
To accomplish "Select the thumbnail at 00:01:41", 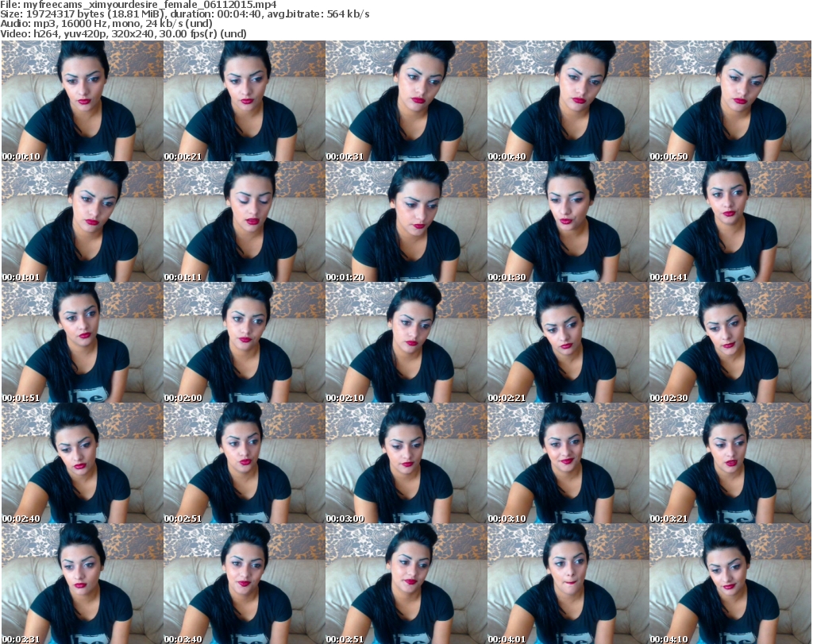I will coord(730,222).
